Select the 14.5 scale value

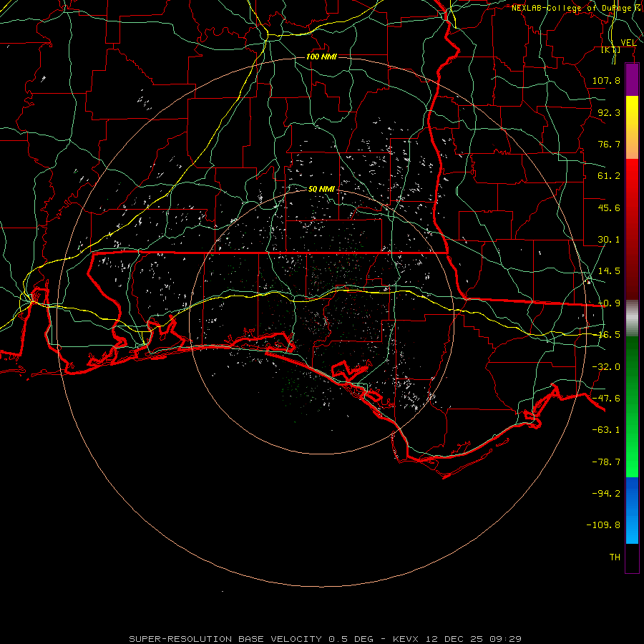click(609, 271)
